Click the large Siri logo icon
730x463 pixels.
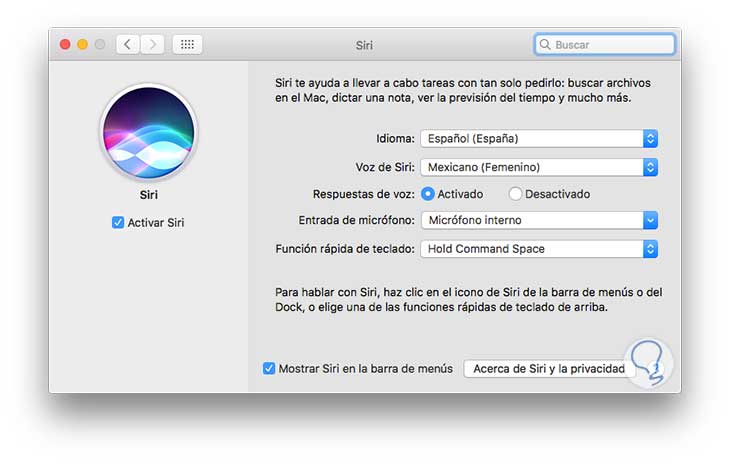(x=149, y=132)
